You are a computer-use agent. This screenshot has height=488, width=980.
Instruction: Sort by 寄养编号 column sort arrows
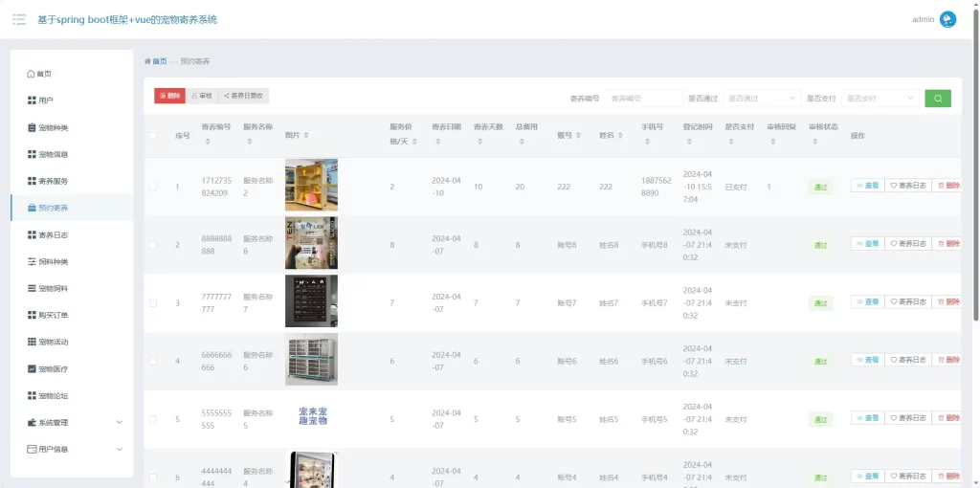click(208, 143)
